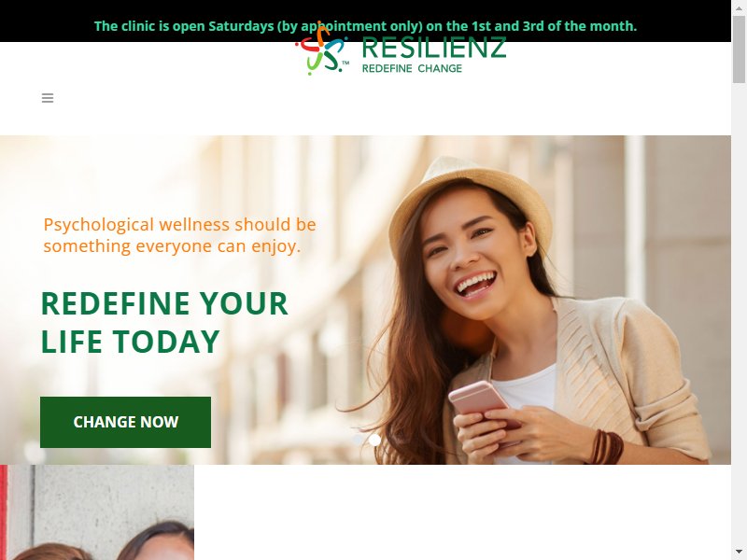The height and width of the screenshot is (560, 747).
Task: Click the REDEFINE YOUR LIFE TODAY headline
Action: point(164,322)
